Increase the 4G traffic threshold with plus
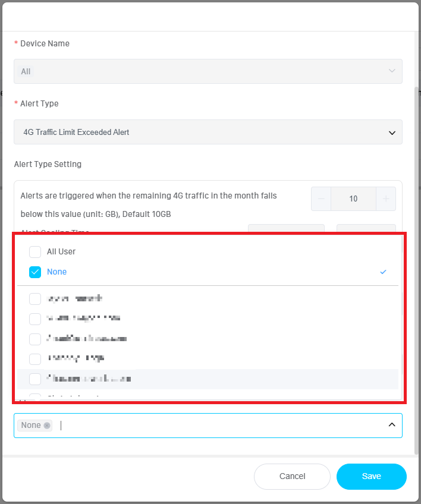 (x=386, y=199)
